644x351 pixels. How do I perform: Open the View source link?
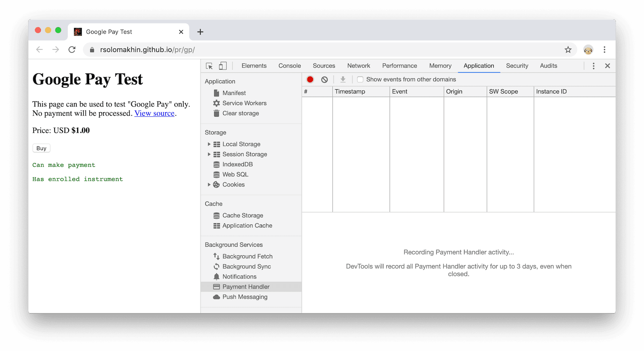tap(154, 113)
